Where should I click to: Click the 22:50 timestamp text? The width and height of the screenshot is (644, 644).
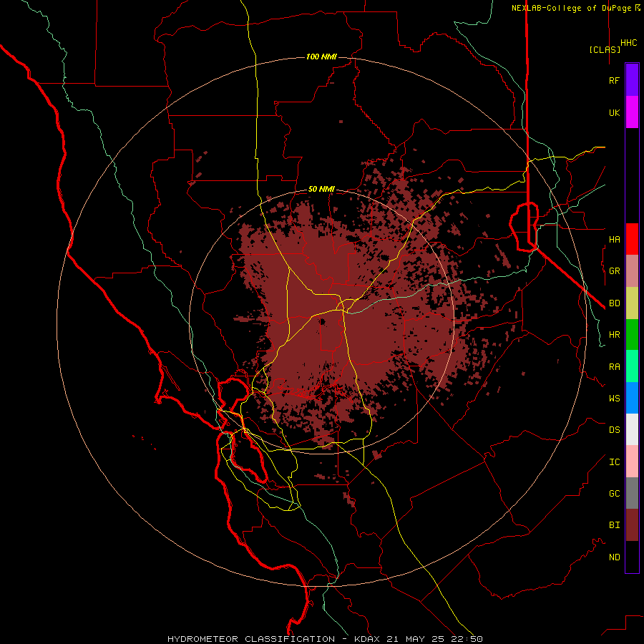pyautogui.click(x=469, y=639)
